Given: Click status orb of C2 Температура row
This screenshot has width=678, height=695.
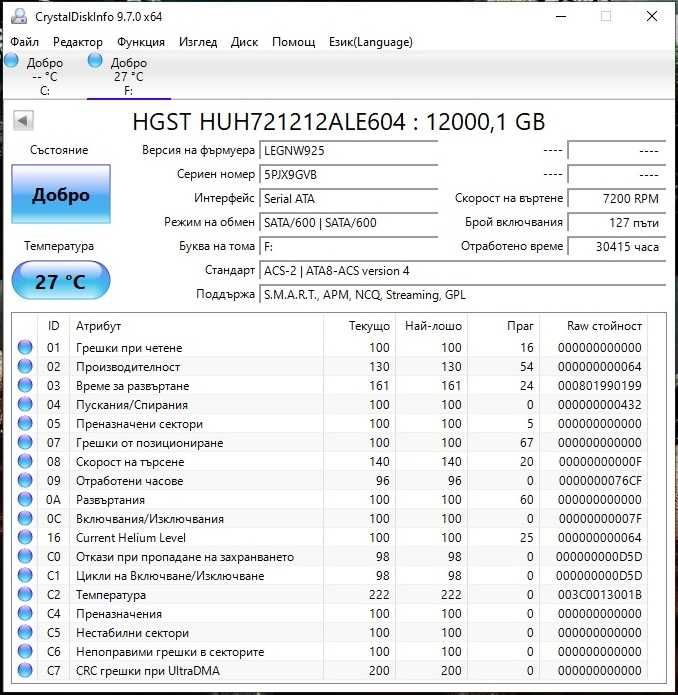Looking at the screenshot, I should point(25,594).
